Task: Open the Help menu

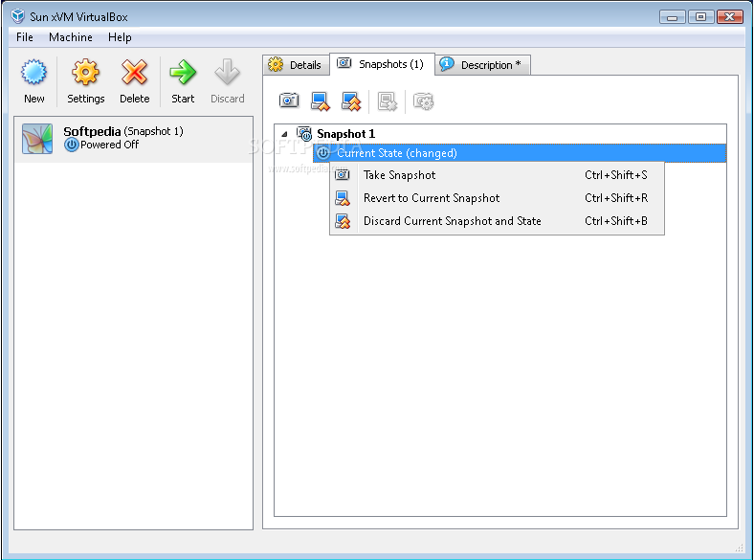Action: (120, 37)
